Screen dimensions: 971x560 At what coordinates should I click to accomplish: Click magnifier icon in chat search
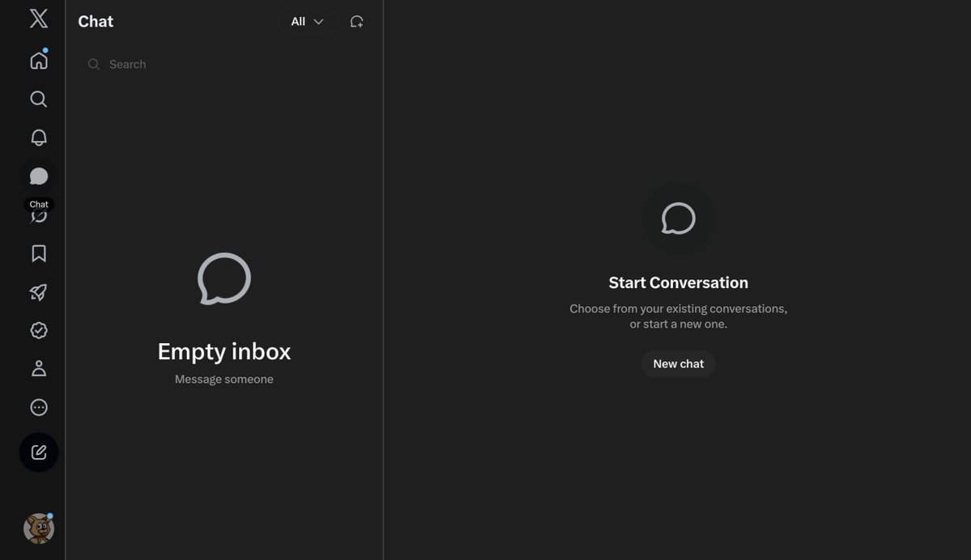tap(93, 65)
